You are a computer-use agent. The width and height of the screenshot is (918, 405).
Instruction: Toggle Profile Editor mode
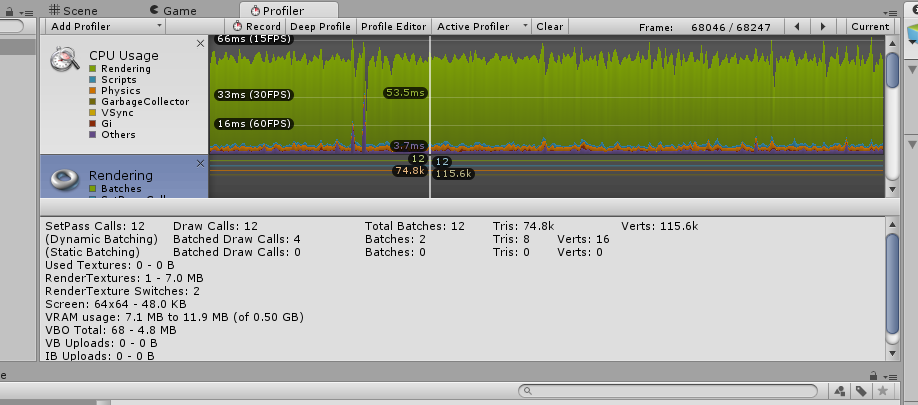click(x=393, y=26)
